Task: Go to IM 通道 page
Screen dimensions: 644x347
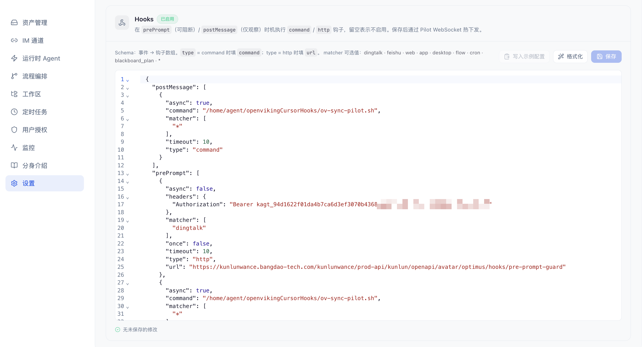Action: click(x=45, y=40)
